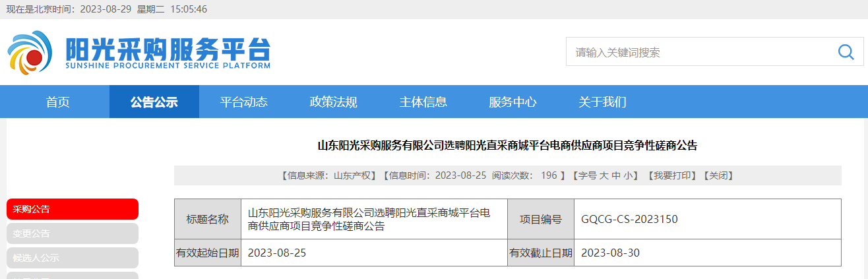
Task: Click the announcement title heading
Action: point(507,146)
